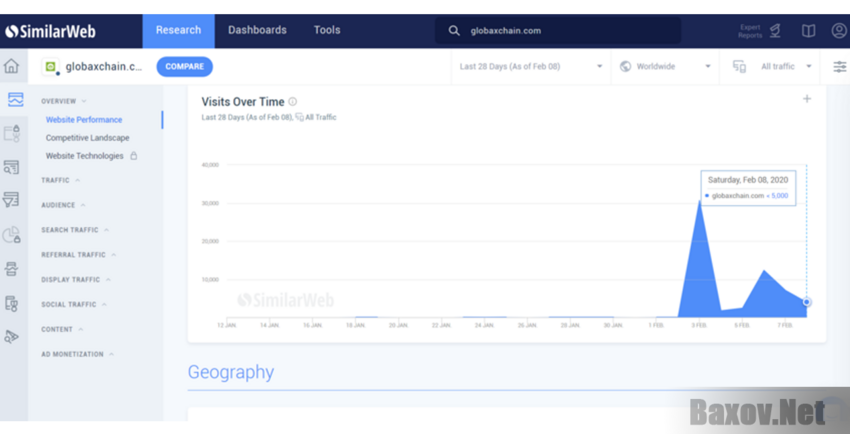Click the '< 5,000' value in tooltip
The height and width of the screenshot is (434, 850).
777,196
